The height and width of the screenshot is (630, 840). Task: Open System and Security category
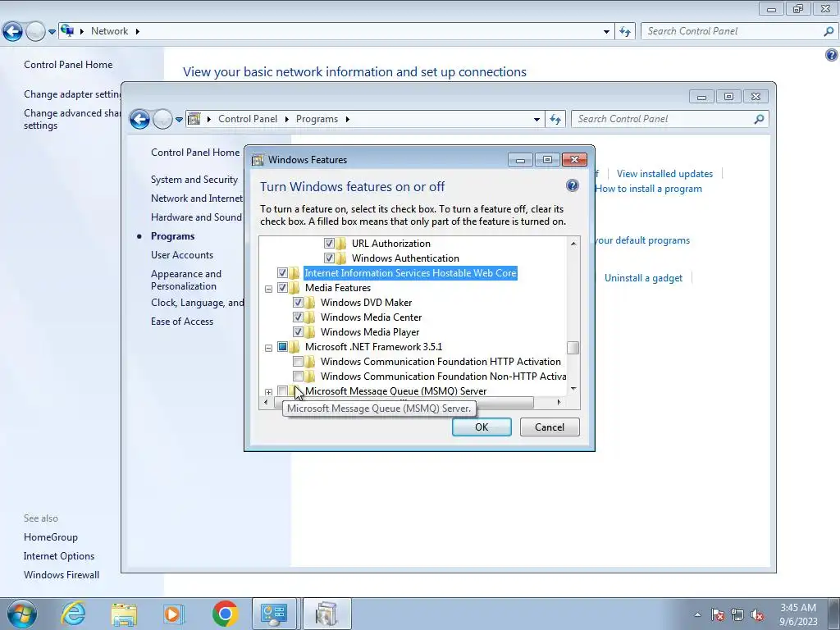[x=194, y=180]
